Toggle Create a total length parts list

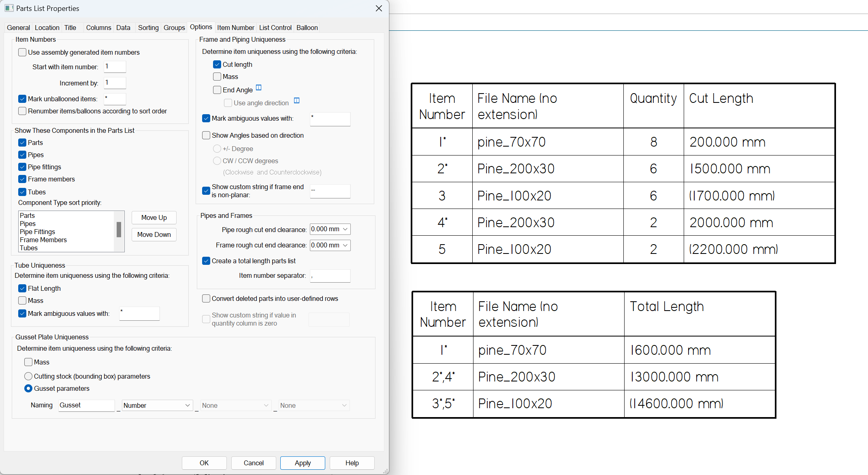206,261
